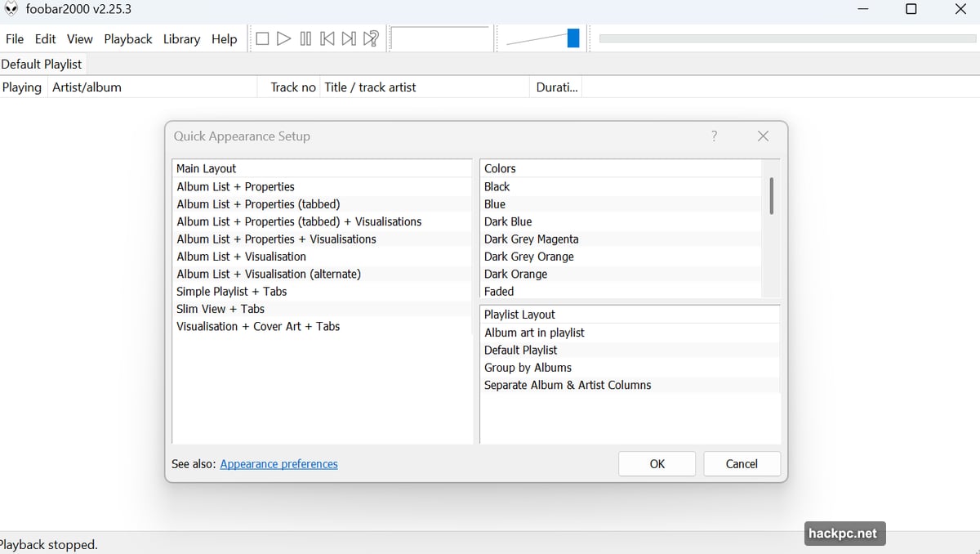Start random playback using the shuffle-question icon
This screenshot has height=554, width=980.
370,38
